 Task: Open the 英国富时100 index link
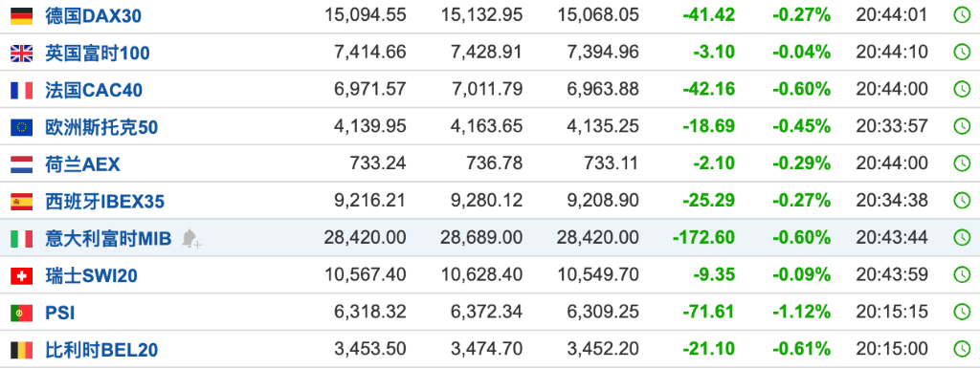(98, 54)
